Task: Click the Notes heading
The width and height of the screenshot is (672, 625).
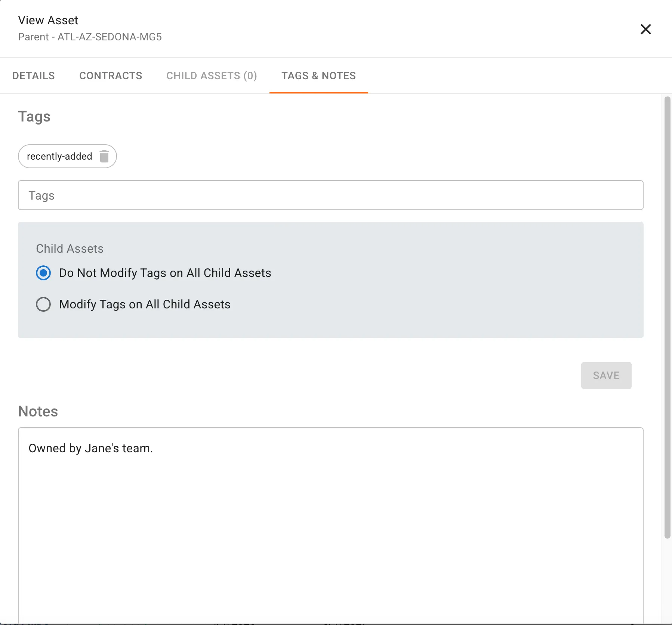Action: pyautogui.click(x=38, y=411)
